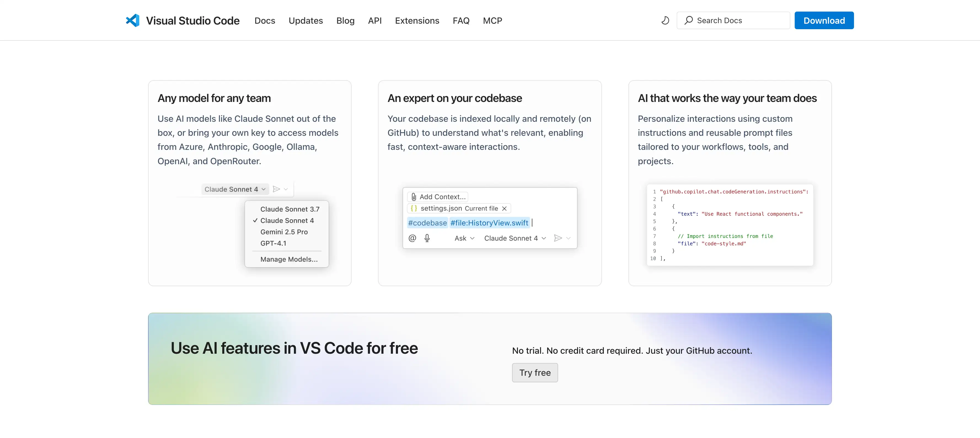
Task: Open the FAQ nav link
Action: [x=461, y=21]
